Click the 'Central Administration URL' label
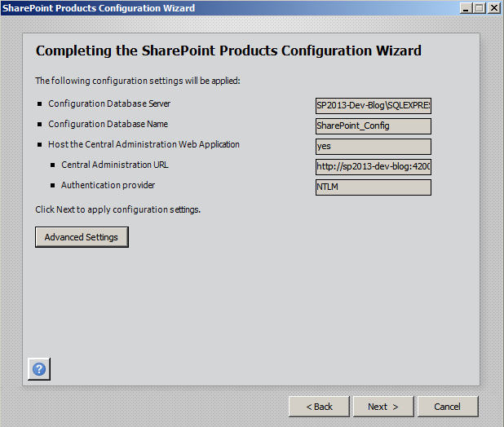This screenshot has height=427, width=504. tap(115, 165)
